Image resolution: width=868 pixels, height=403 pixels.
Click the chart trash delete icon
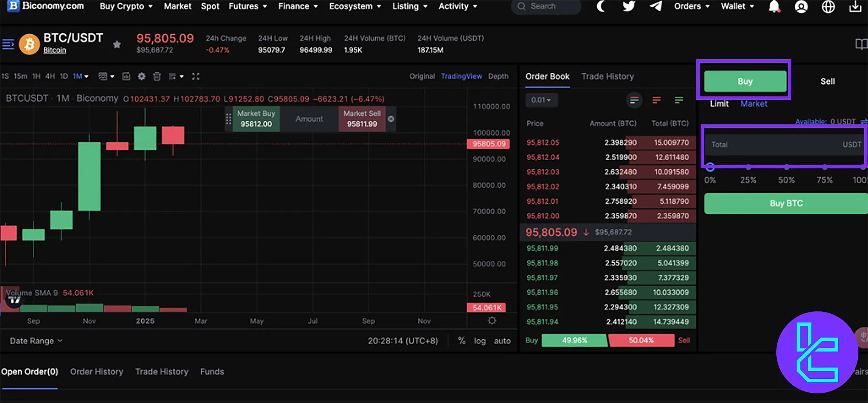(x=157, y=76)
